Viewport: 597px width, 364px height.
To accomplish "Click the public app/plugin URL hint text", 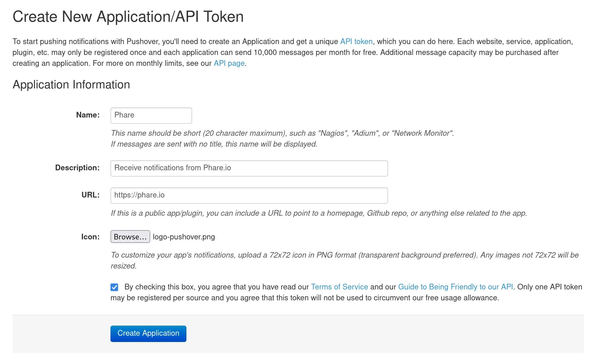I will [319, 213].
